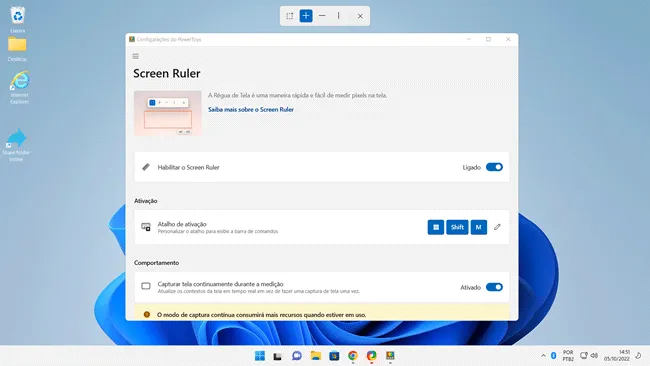Viewport: 650px width, 366px height.
Task: Open the Task View icon in the taskbar
Action: pos(277,356)
